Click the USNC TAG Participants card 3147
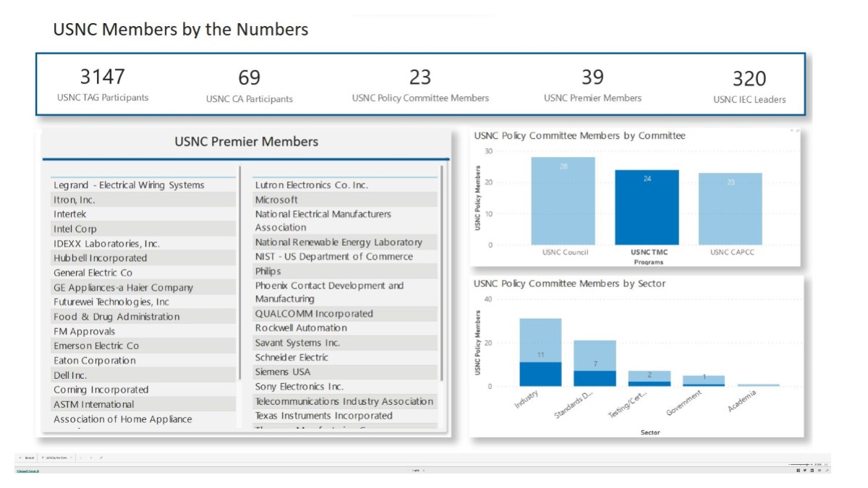 point(103,84)
